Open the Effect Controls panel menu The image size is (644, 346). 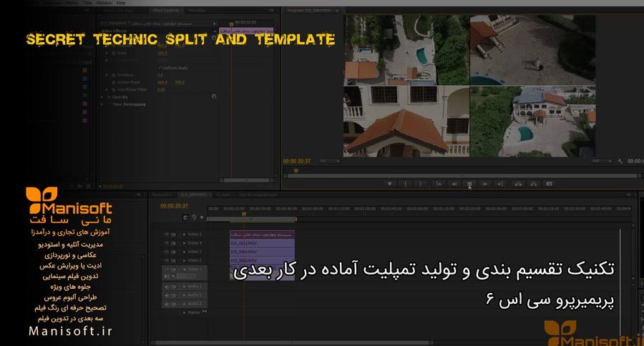[x=270, y=10]
